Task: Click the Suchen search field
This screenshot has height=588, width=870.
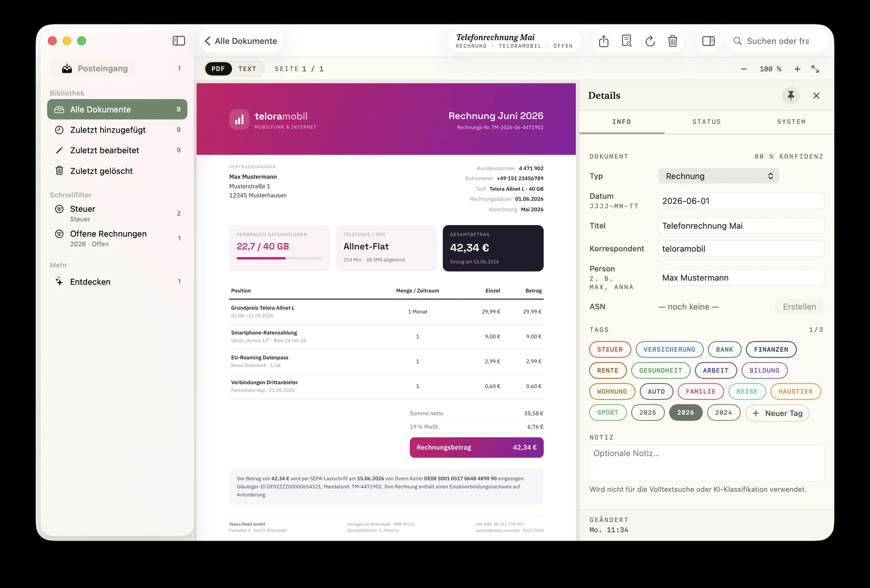Action: coord(777,41)
